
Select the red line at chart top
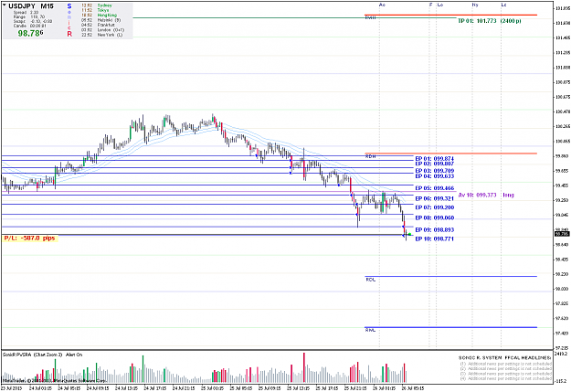click(x=450, y=15)
